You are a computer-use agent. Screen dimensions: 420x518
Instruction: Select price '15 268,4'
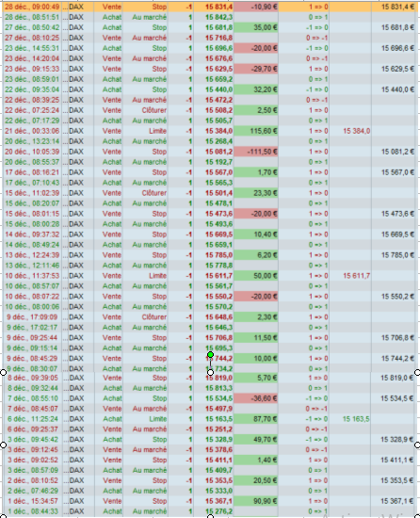click(x=218, y=141)
